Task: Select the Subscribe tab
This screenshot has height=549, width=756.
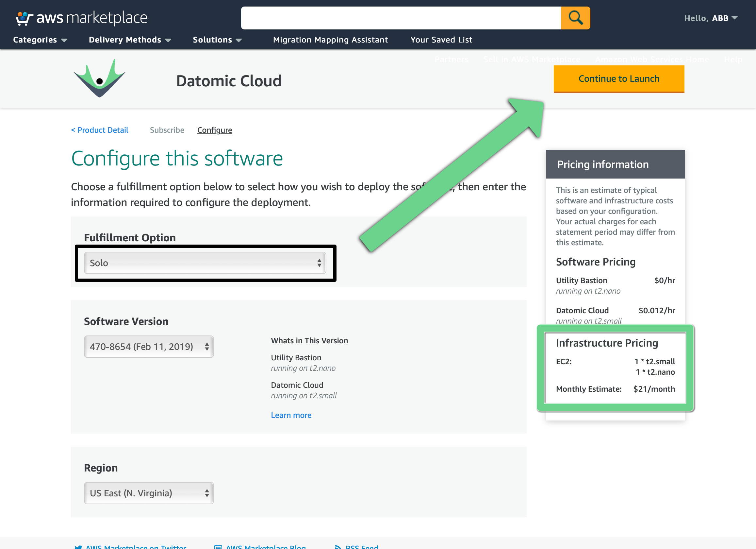Action: tap(166, 130)
